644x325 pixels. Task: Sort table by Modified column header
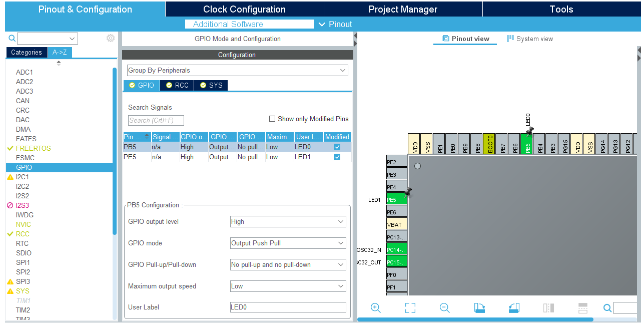(x=337, y=137)
